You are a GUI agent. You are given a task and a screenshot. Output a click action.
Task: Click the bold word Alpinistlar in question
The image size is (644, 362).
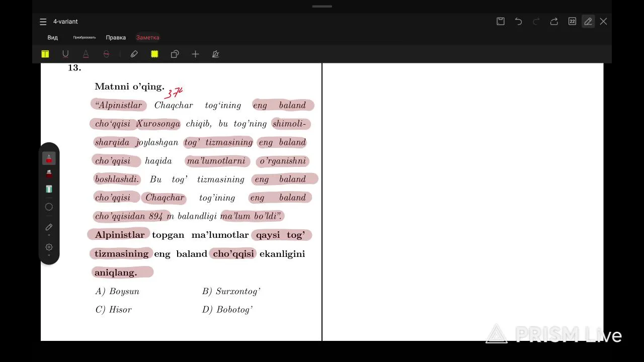(119, 235)
